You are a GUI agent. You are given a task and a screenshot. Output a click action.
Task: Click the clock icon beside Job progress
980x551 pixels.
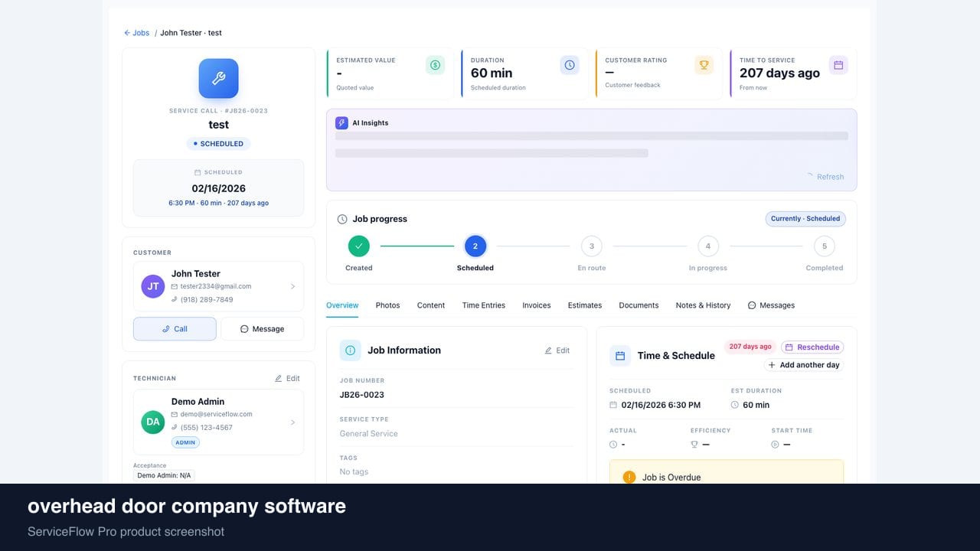tap(342, 219)
